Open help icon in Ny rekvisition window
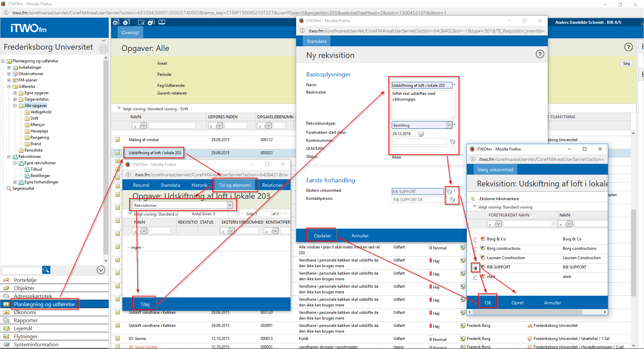Screen dimensions: 644x349 [x=540, y=54]
